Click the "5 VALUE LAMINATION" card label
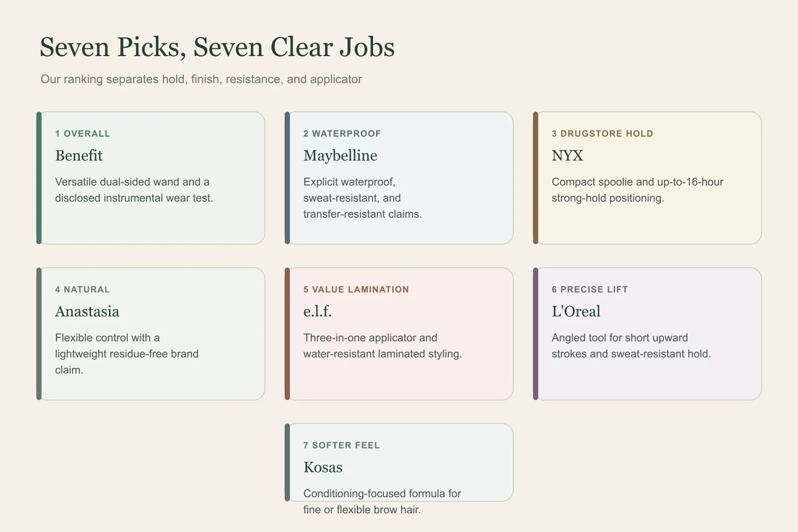798x532 pixels. (356, 289)
